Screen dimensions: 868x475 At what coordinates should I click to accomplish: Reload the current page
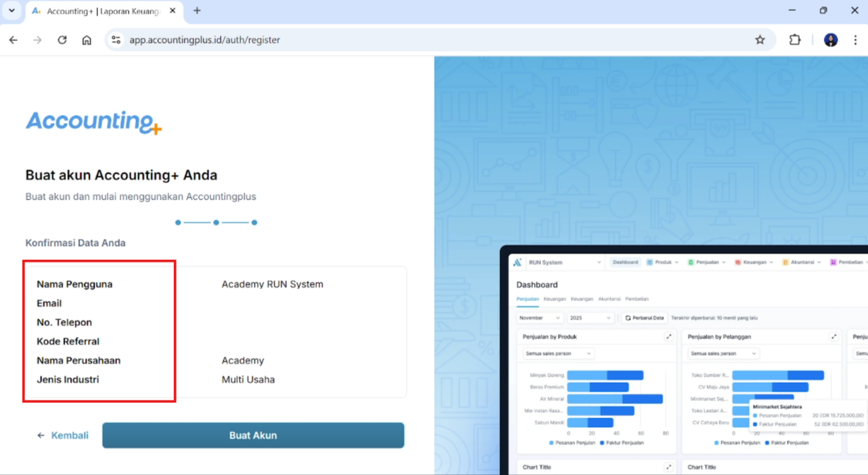coord(62,40)
